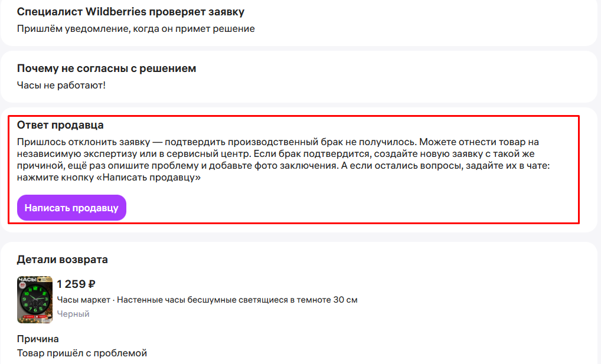Click the "Почему не согласны с решением" heading
The width and height of the screenshot is (601, 364).
tap(106, 68)
